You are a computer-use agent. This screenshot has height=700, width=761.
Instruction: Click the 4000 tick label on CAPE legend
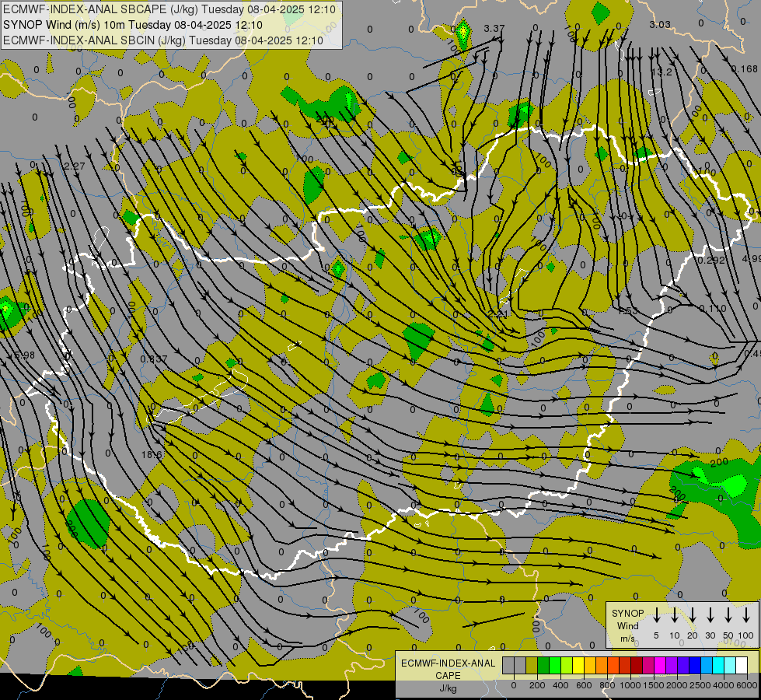[724, 685]
